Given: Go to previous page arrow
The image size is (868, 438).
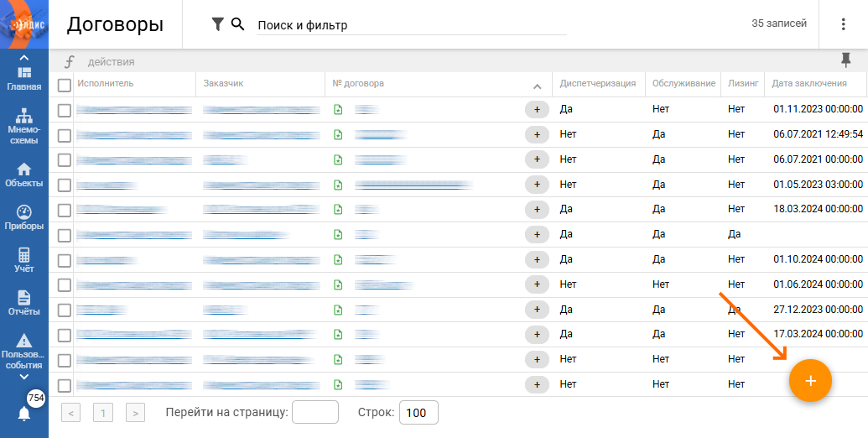Looking at the screenshot, I should tap(70, 413).
